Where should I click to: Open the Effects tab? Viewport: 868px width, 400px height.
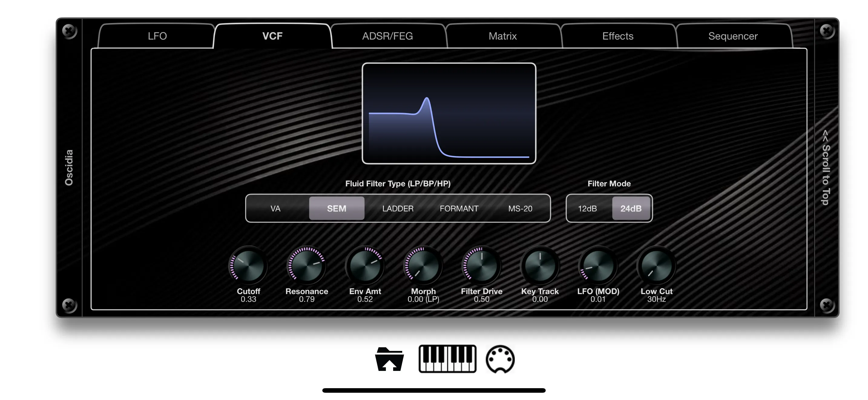point(618,36)
